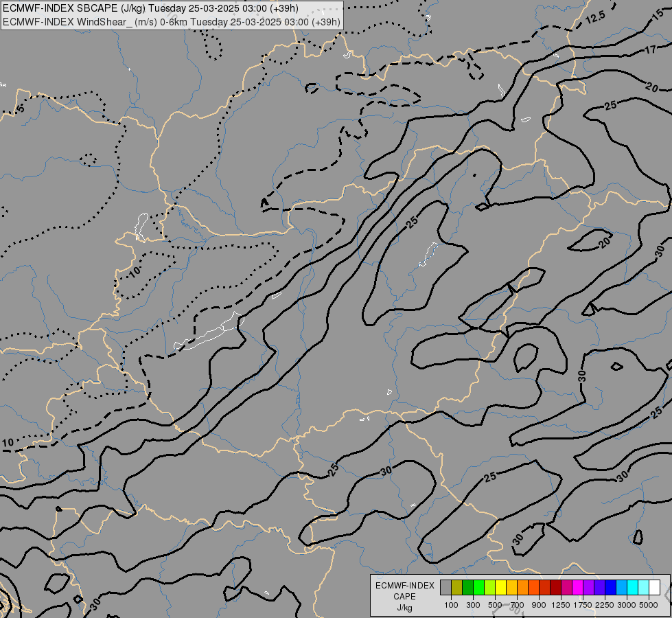Click the 1750 legend value label
672x618 pixels.
click(583, 605)
